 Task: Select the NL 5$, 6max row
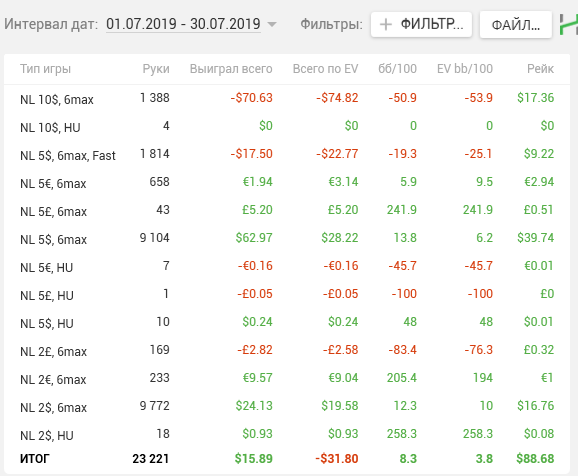click(287, 239)
